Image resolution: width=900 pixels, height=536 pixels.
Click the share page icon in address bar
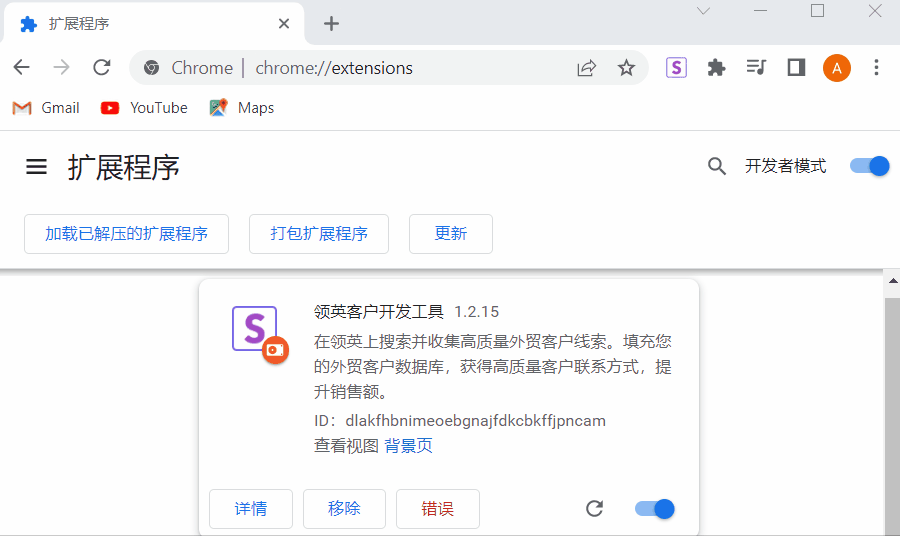586,68
